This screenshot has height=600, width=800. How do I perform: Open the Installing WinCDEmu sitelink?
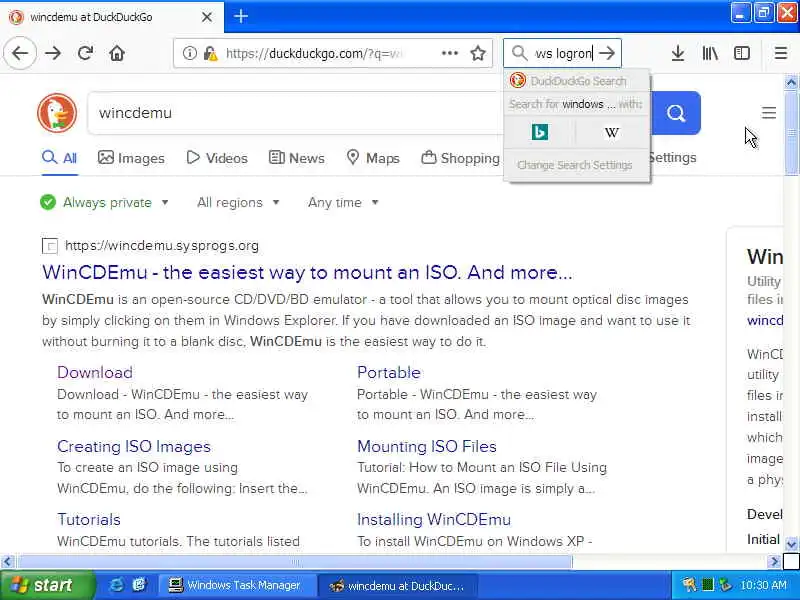coord(434,519)
